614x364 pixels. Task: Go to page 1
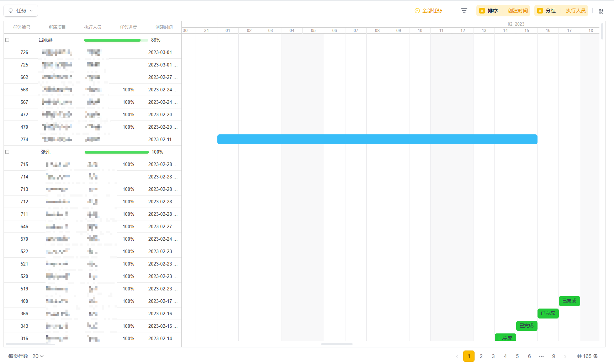(469, 356)
